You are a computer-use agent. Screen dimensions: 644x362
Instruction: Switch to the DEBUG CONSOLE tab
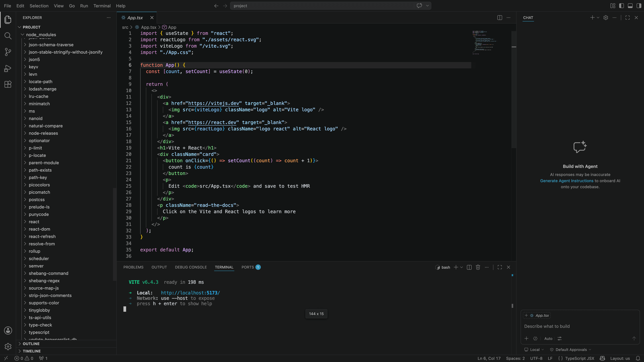click(191, 267)
